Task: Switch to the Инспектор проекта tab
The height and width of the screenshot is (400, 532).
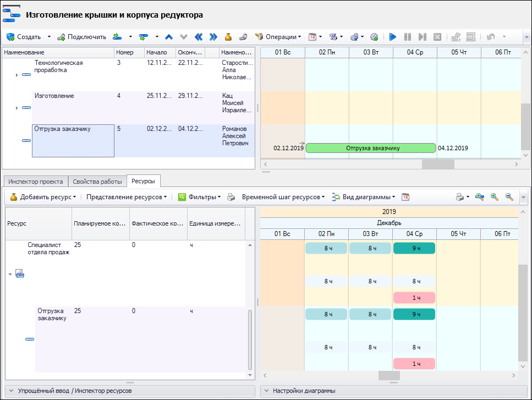Action: click(36, 182)
